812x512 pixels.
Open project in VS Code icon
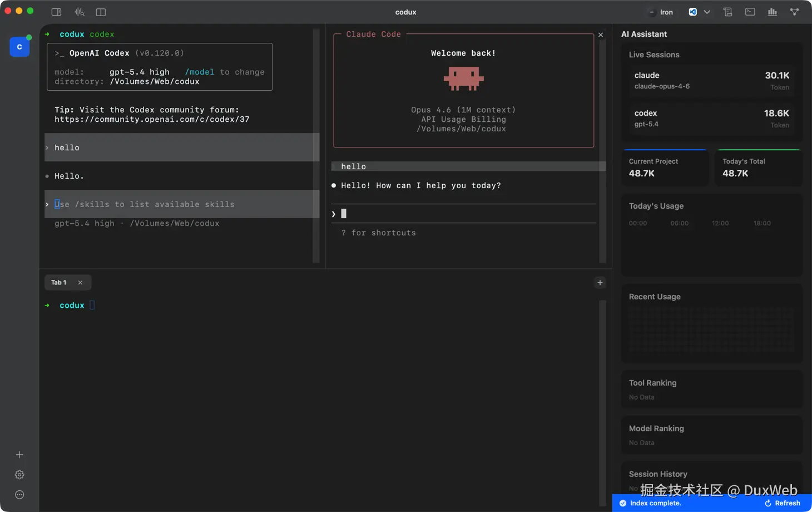click(x=693, y=12)
